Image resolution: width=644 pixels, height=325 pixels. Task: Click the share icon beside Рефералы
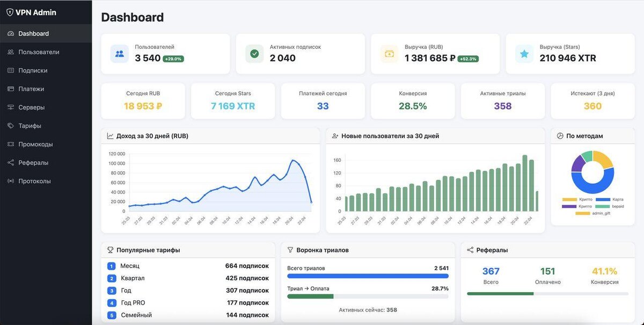click(x=11, y=163)
